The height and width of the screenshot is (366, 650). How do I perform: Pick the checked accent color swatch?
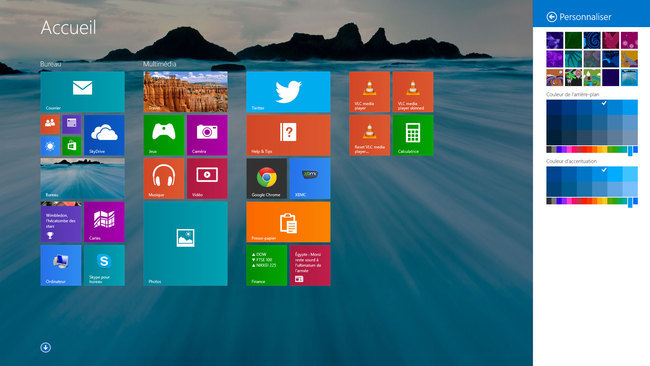(599, 174)
